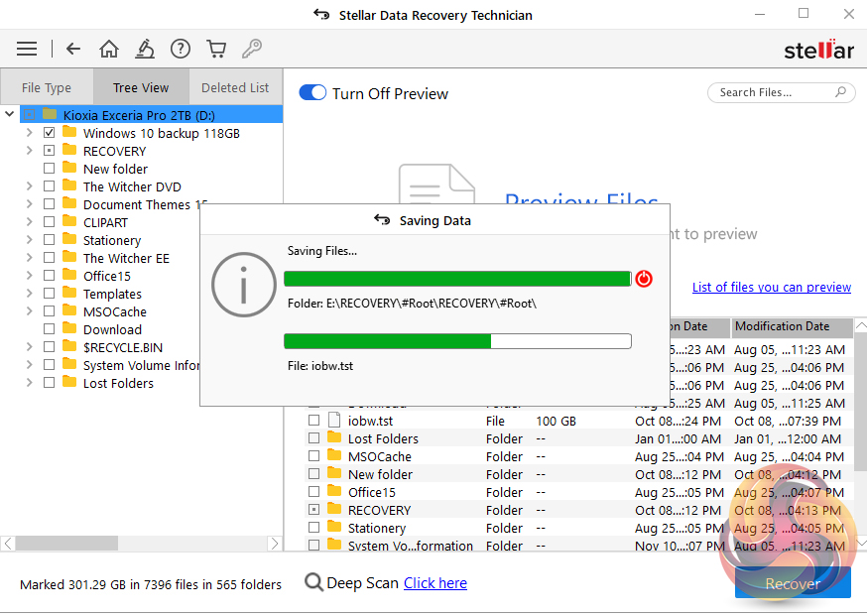Image resolution: width=867 pixels, height=616 pixels.
Task: Toggle the RECOVERY tree checkbox
Action: [50, 151]
